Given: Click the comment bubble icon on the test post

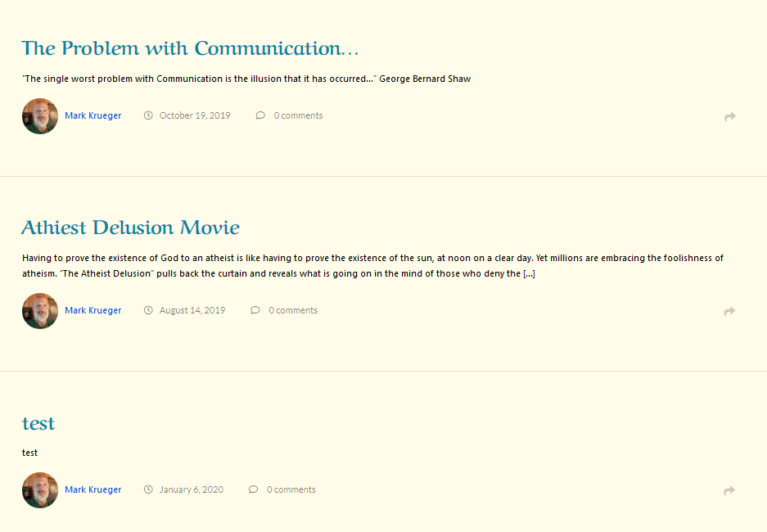Looking at the screenshot, I should 253,489.
